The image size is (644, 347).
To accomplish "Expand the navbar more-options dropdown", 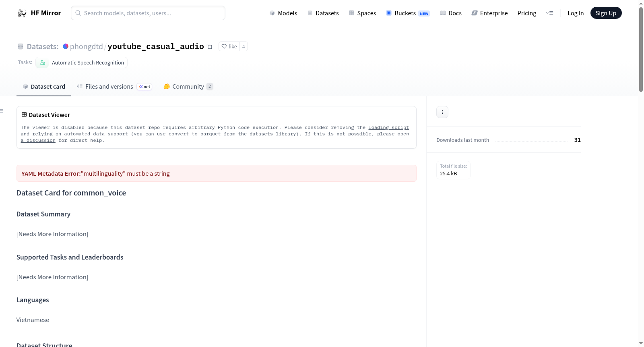I will (549, 13).
